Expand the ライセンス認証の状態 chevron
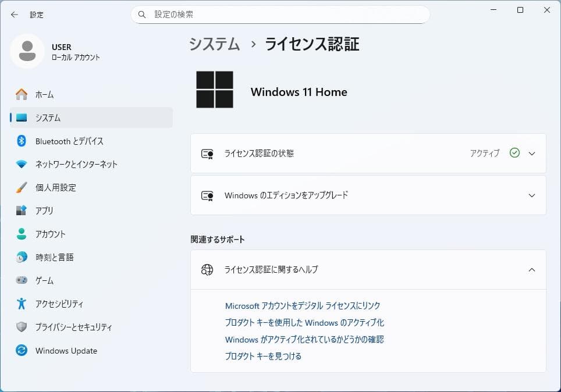 click(532, 154)
